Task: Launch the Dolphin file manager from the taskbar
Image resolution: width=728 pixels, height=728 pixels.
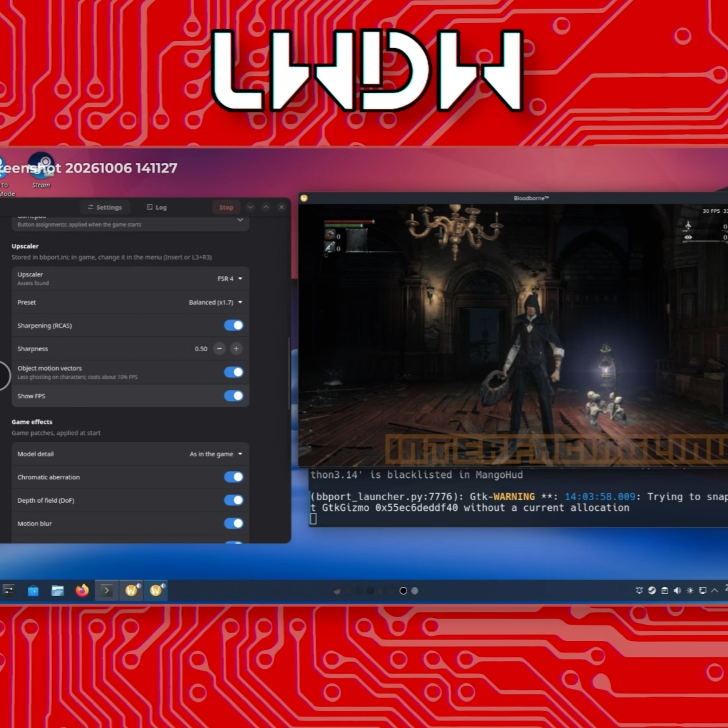Action: click(57, 590)
